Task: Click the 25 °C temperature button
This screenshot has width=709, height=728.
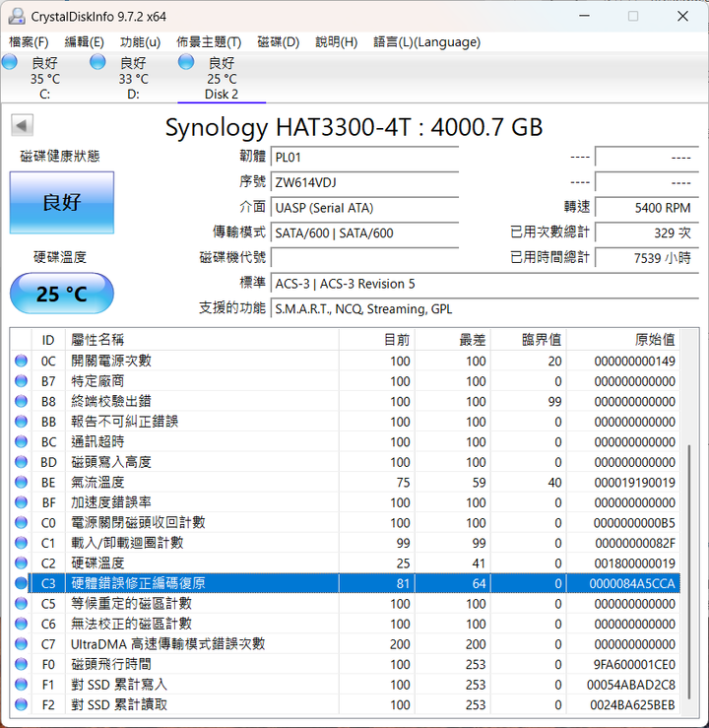Action: coord(61,294)
